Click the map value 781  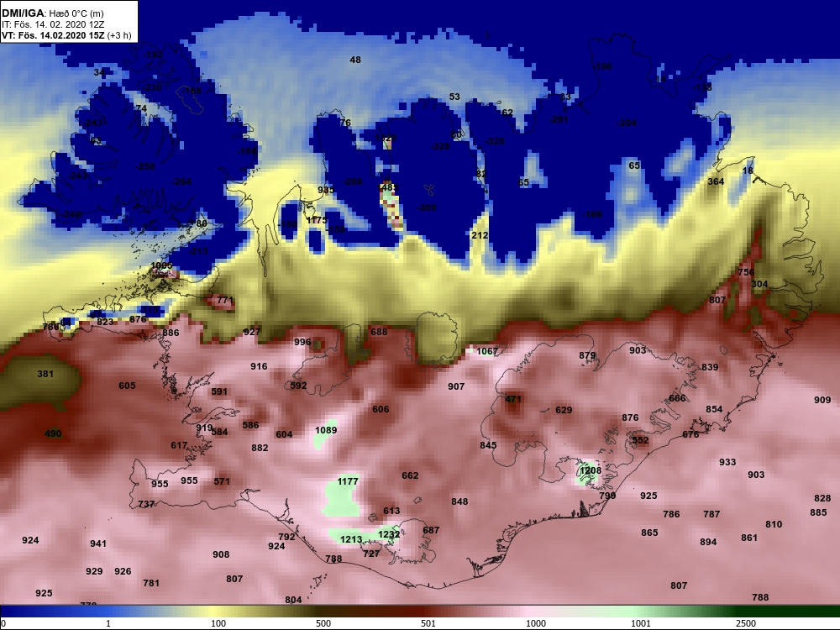151,583
